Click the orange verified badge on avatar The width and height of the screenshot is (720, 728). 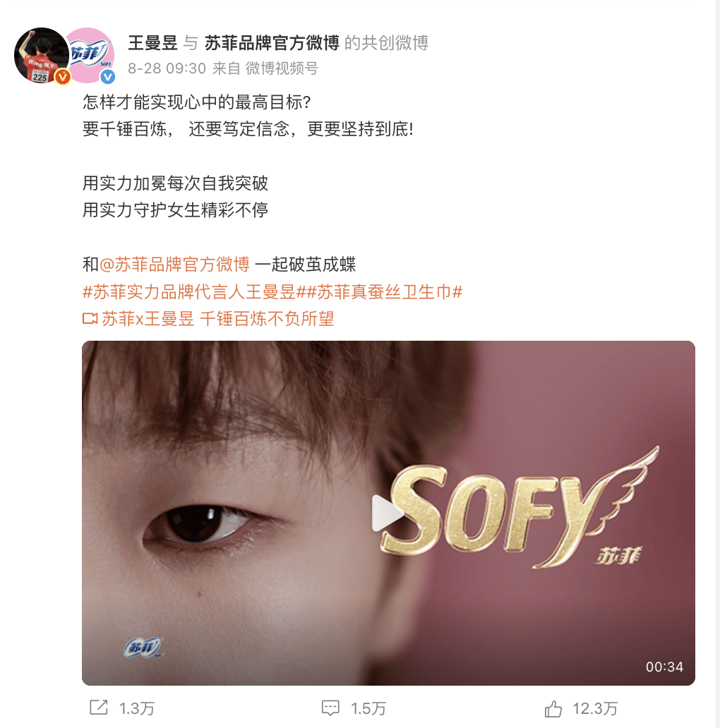(x=63, y=77)
